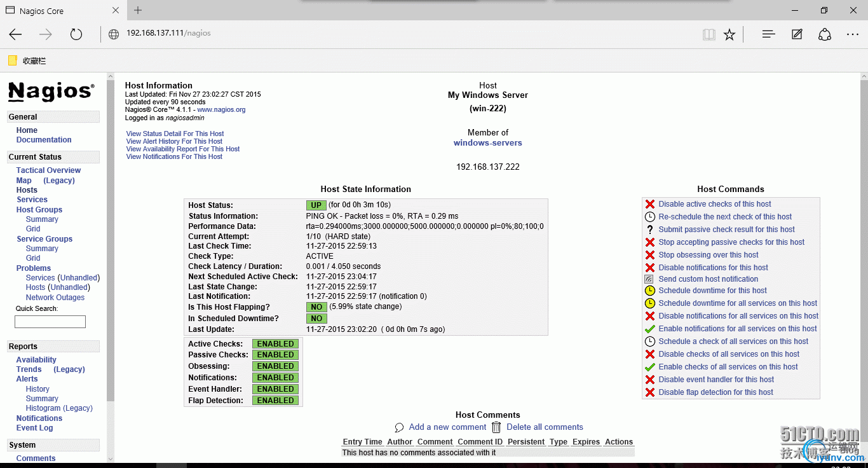Open Documentation in the sidebar
The image size is (868, 468).
pos(44,140)
